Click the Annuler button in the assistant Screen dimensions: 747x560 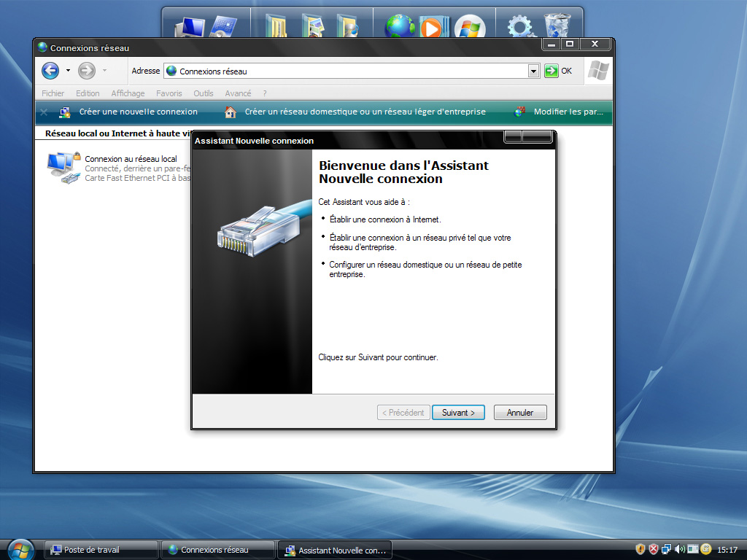point(519,413)
